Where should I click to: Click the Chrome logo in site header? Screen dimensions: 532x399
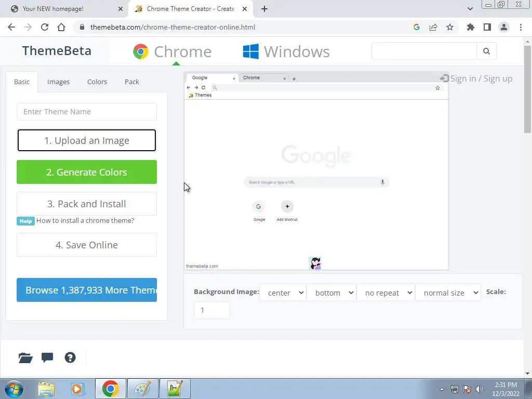[140, 51]
